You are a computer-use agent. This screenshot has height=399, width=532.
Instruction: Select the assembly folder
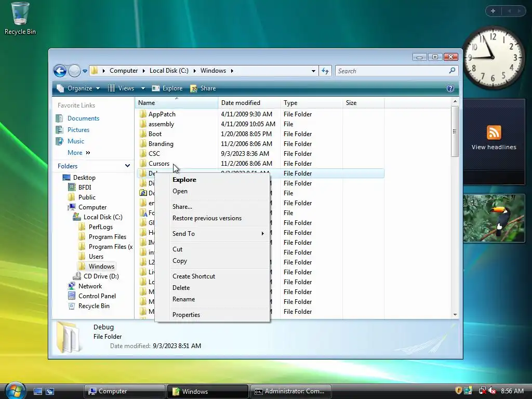[161, 124]
